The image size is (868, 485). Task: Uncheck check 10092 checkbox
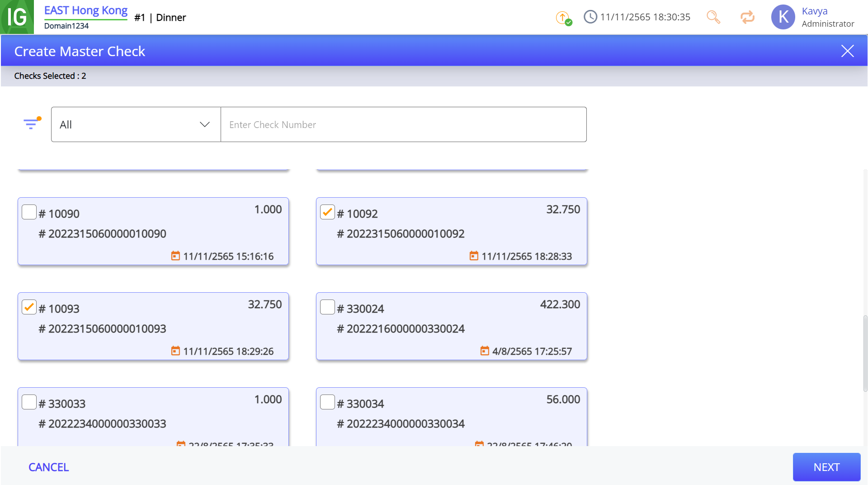pos(328,212)
